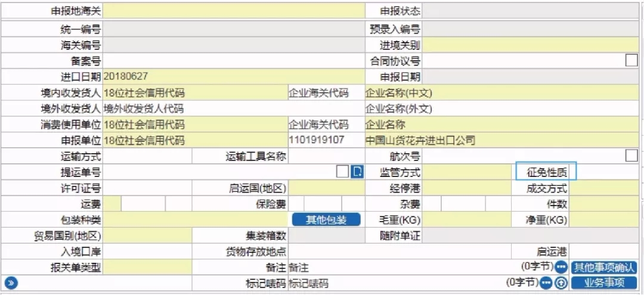
Task: Open the 备注 ellipsis editor icon
Action: click(x=561, y=268)
